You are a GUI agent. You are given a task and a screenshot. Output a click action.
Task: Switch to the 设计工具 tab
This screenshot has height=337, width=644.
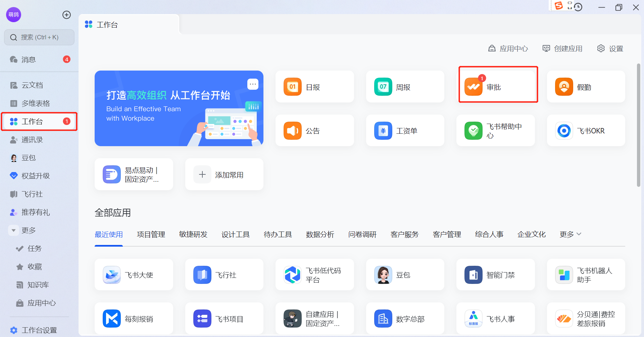coord(236,234)
